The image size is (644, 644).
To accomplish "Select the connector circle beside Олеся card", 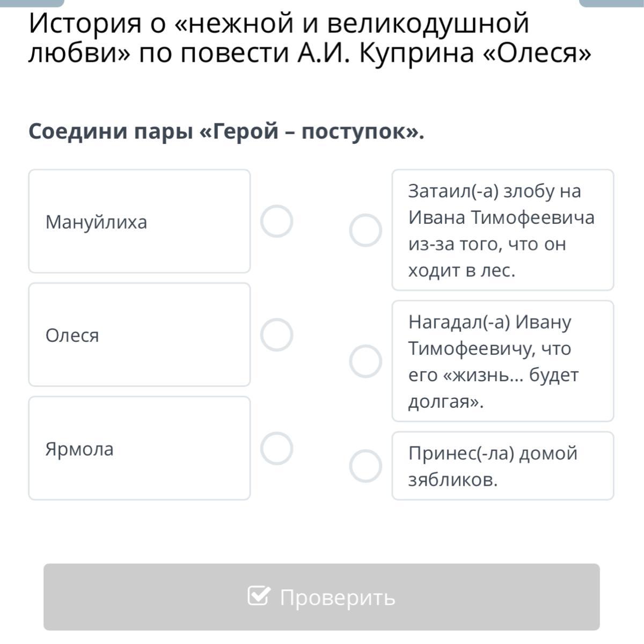I will pos(276,335).
